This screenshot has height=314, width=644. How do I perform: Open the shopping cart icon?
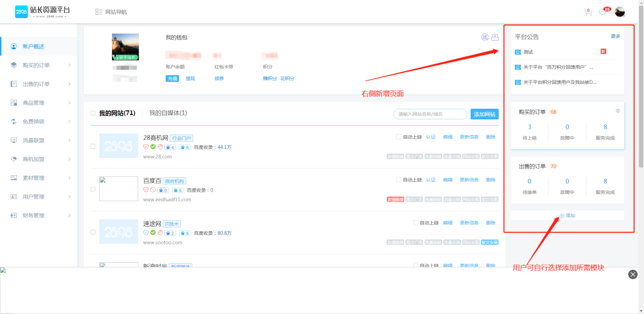click(x=588, y=12)
